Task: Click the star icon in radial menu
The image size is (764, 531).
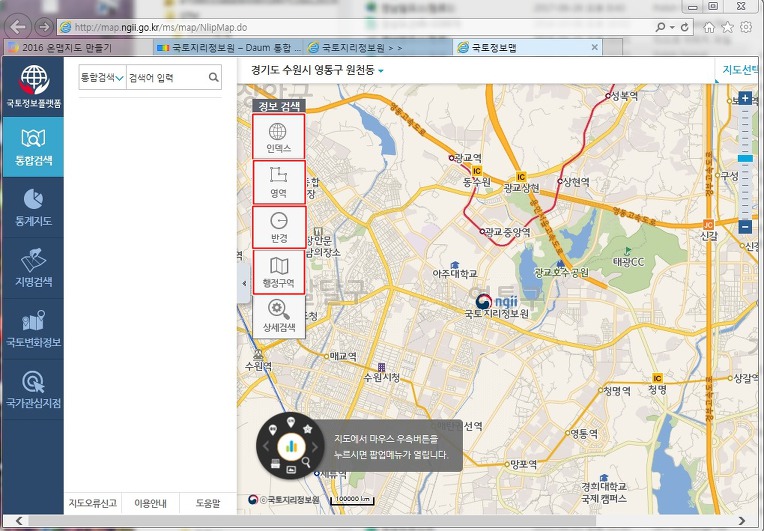Action: 307,429
